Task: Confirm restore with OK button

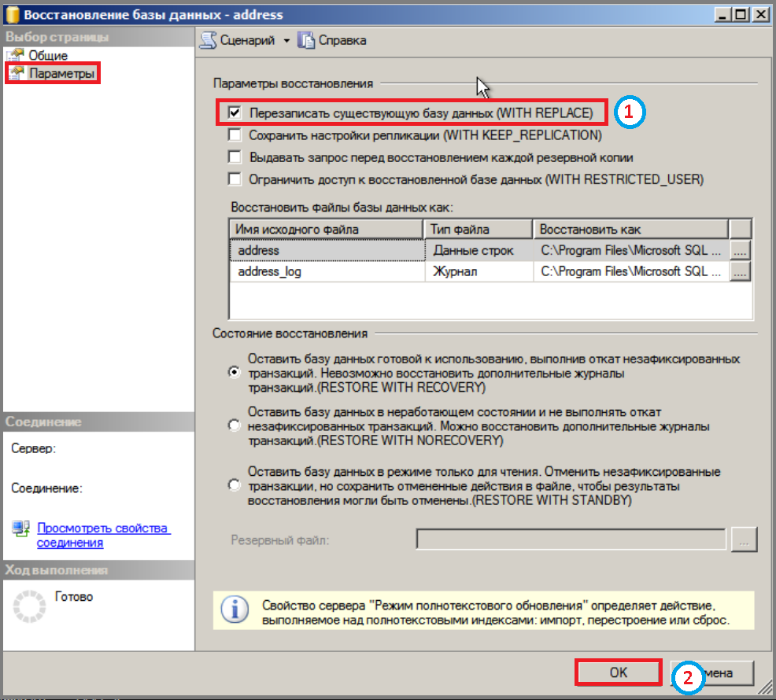Action: pos(618,672)
